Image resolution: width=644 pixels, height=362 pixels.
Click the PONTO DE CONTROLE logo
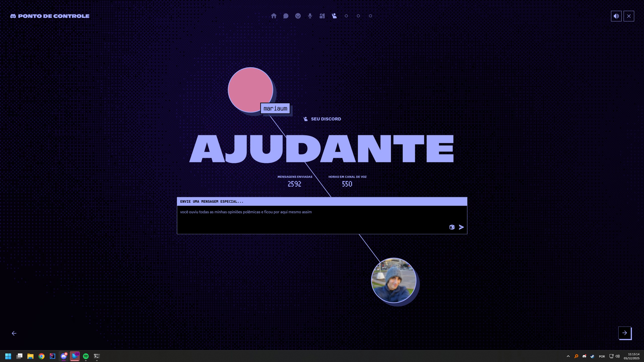(x=50, y=16)
